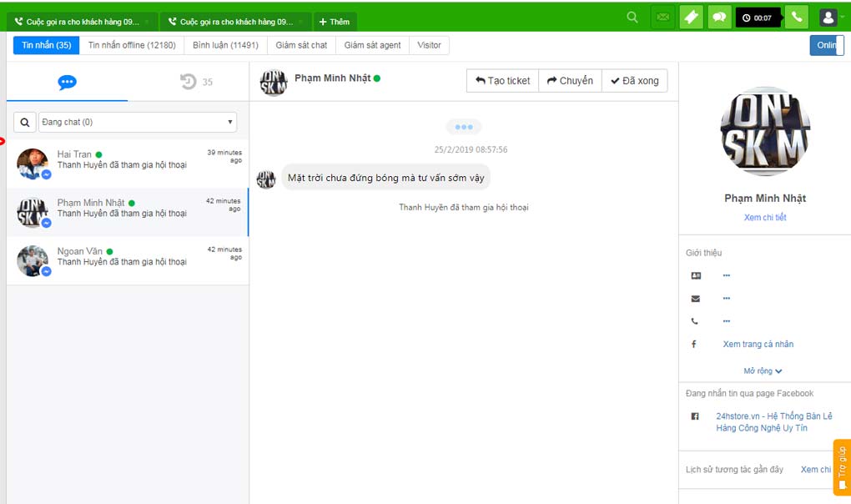Open Hai Tran conversation in list

(x=127, y=164)
